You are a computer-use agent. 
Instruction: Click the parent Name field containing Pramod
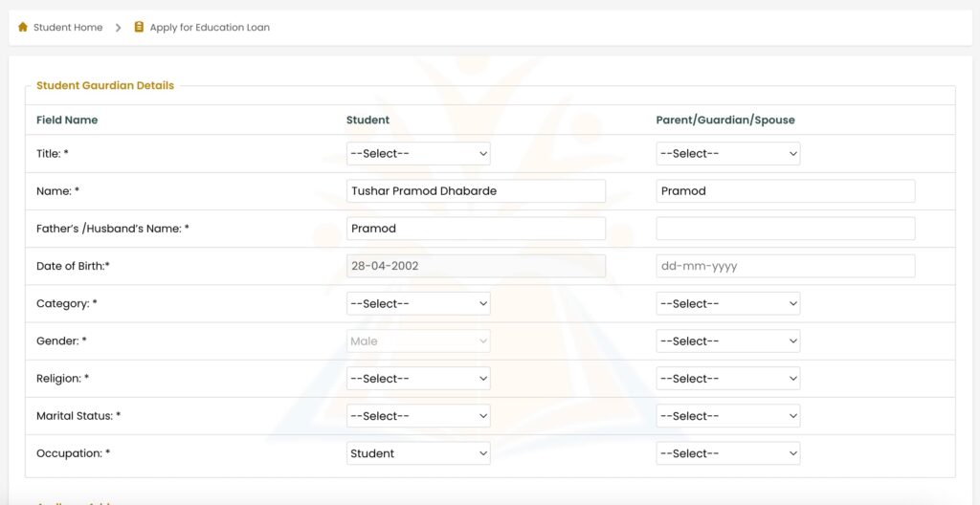click(786, 191)
